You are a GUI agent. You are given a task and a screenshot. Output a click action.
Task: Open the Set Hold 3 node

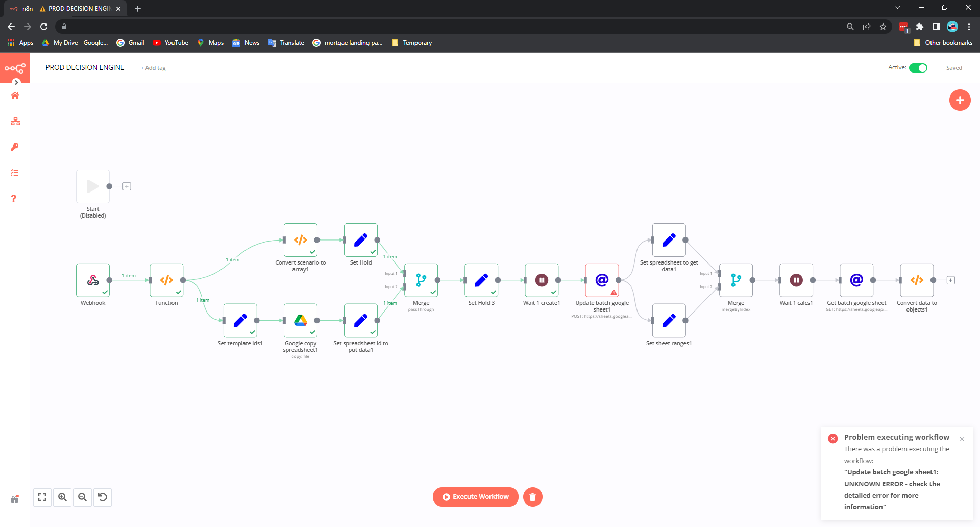pos(481,280)
